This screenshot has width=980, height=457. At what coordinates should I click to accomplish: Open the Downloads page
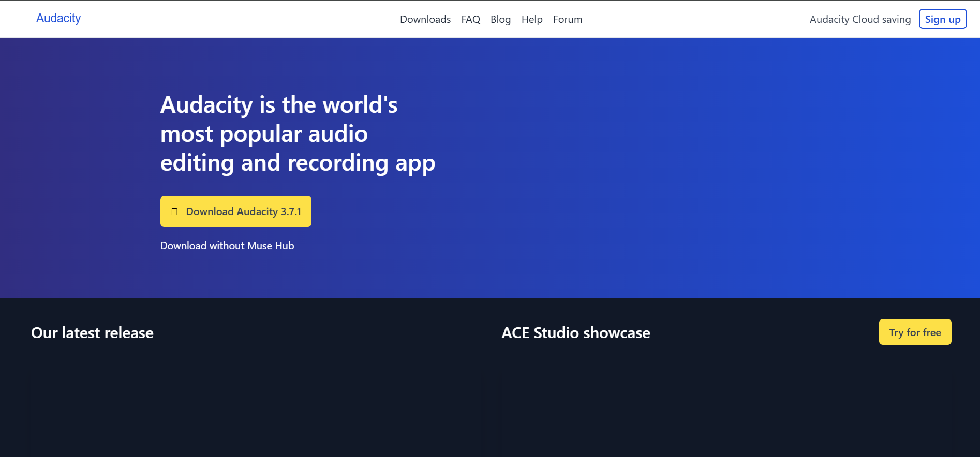click(x=425, y=19)
